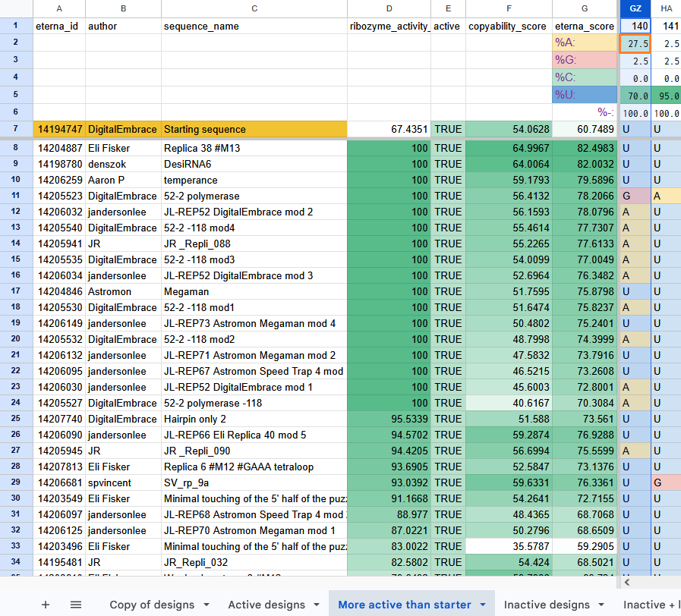Select copyability score 35.5787

coord(509,546)
